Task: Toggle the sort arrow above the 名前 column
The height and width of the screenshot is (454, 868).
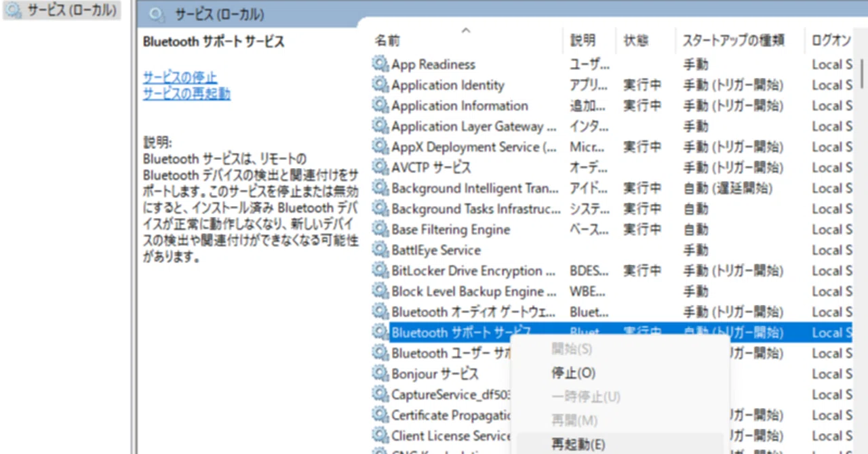Action: click(x=465, y=30)
